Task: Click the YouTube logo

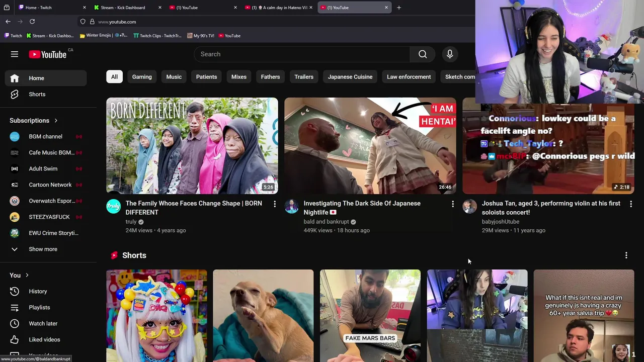Action: point(48,54)
